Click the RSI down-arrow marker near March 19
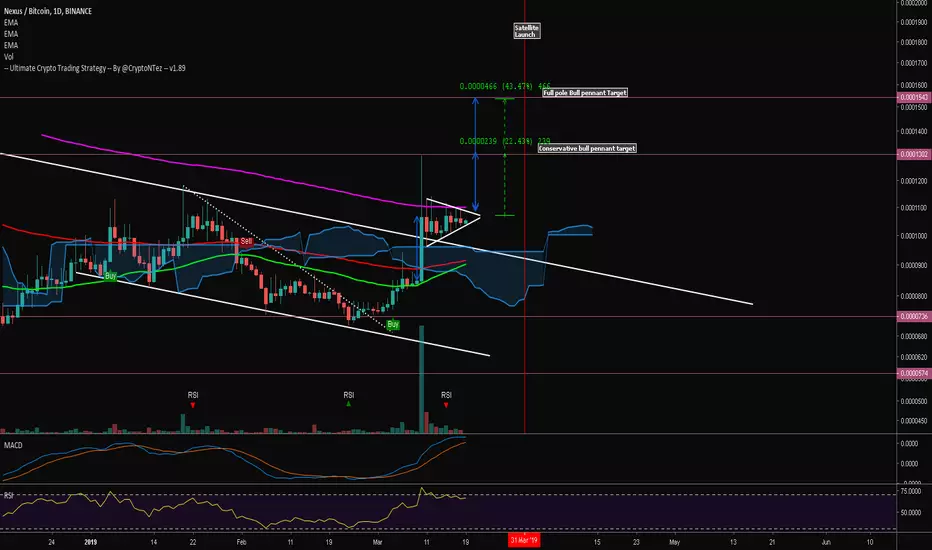 (446, 405)
